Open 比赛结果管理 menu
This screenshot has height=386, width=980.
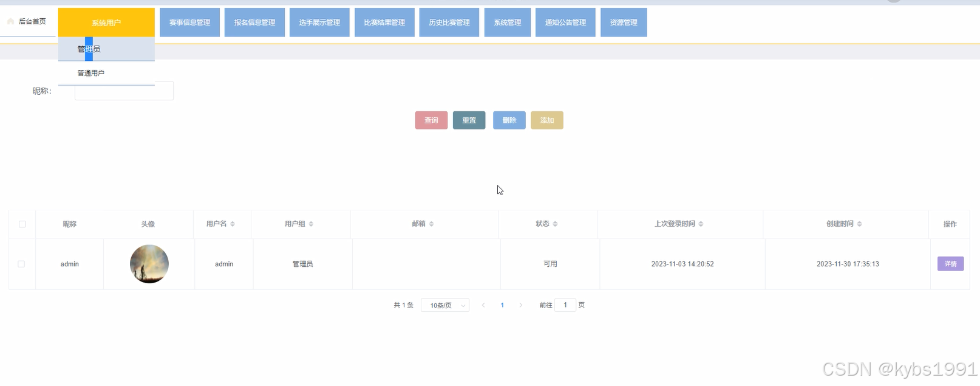click(384, 22)
